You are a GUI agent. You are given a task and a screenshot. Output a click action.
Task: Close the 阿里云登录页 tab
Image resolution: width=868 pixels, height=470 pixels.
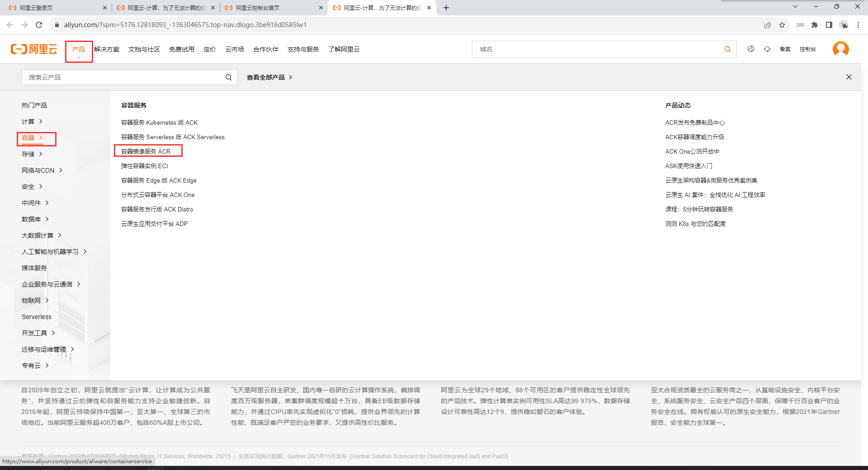point(105,8)
